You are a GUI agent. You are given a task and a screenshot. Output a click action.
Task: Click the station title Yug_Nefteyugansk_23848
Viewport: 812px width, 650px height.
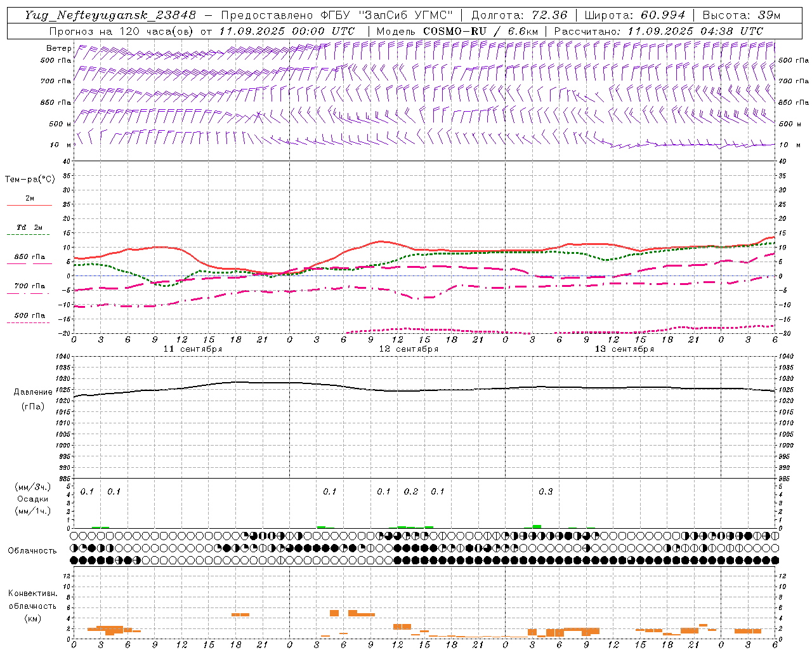tap(110, 15)
